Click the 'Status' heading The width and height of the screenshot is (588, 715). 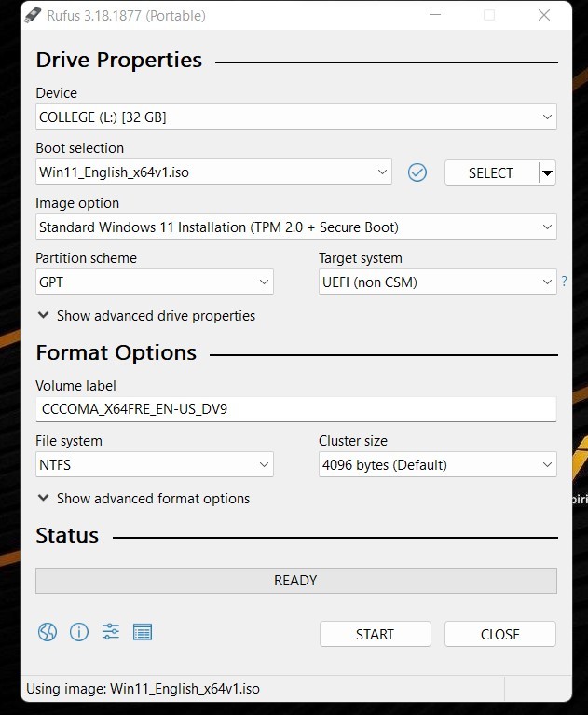coord(67,535)
